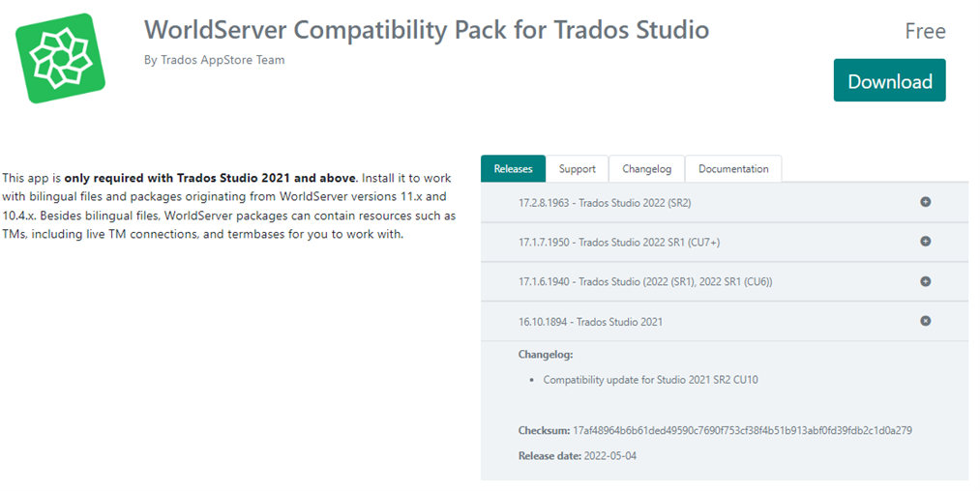Collapse the 16.10.1894 release with the x icon
Viewport: 980px width, 491px height.
tap(926, 321)
